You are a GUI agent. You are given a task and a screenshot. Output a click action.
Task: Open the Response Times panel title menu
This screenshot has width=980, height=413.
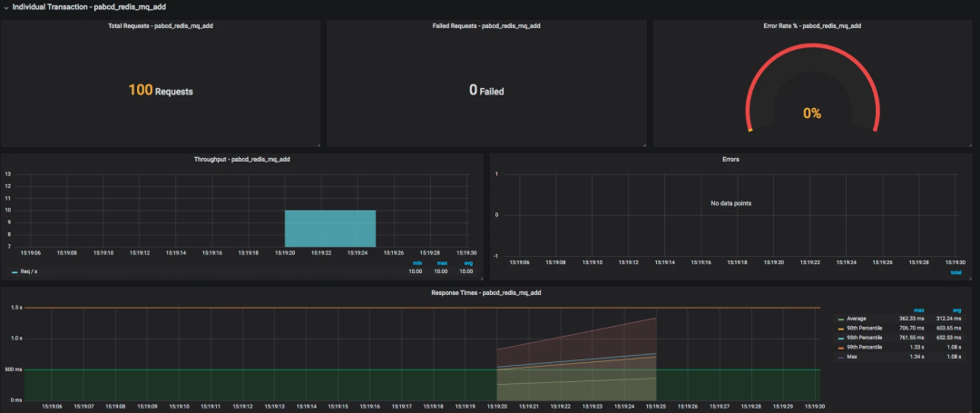485,292
